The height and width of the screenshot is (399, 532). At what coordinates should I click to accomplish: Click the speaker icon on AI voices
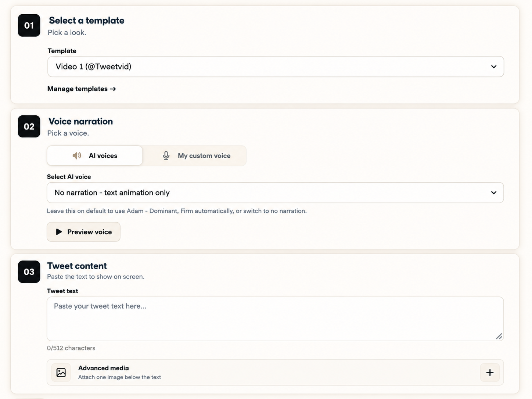[77, 156]
